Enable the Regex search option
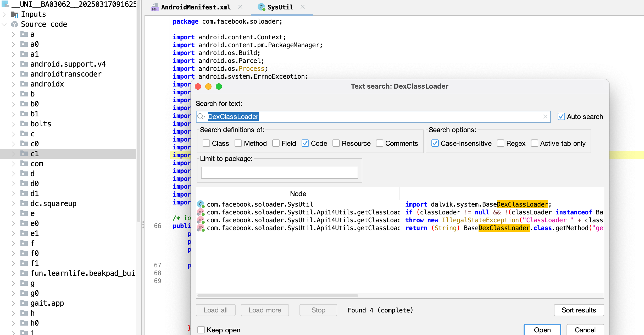 click(501, 143)
